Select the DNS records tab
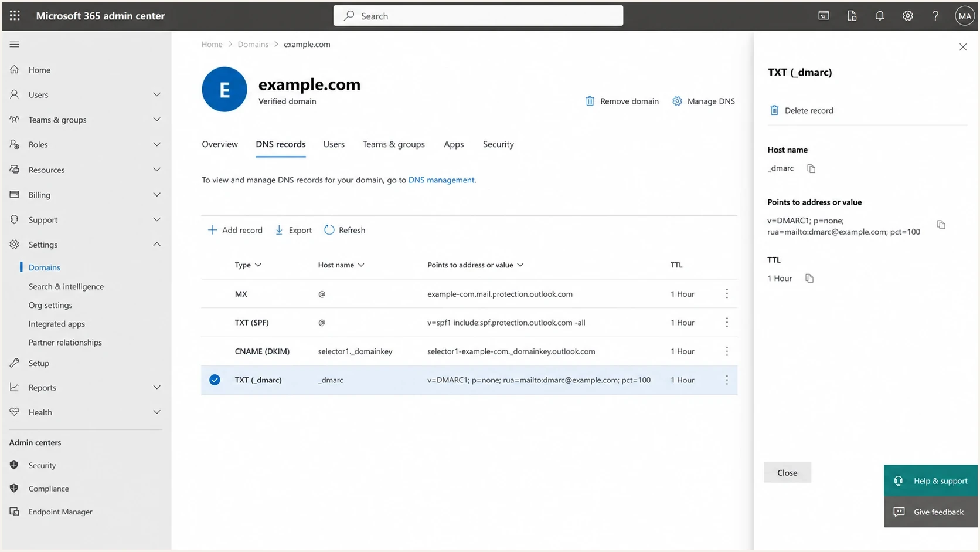The width and height of the screenshot is (980, 552). pyautogui.click(x=281, y=144)
